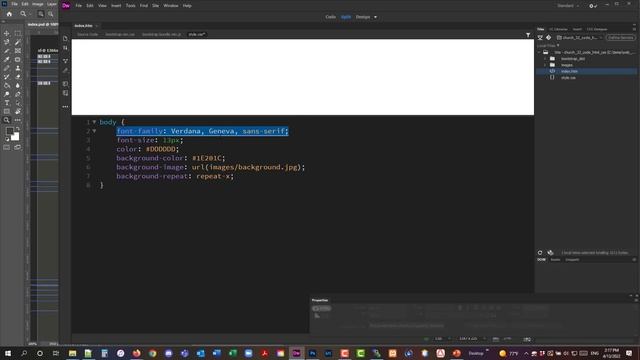Open the Windows Start button
This screenshot has height=360, width=640.
click(x=8, y=353)
